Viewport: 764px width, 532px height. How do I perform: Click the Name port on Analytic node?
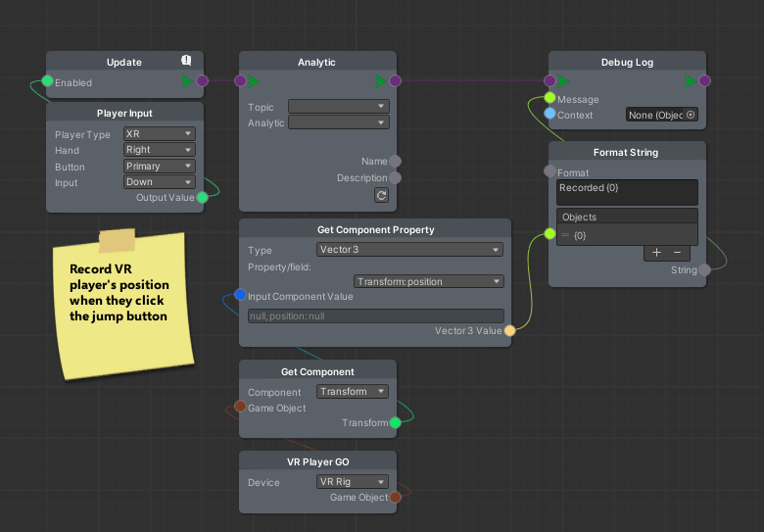point(395,162)
